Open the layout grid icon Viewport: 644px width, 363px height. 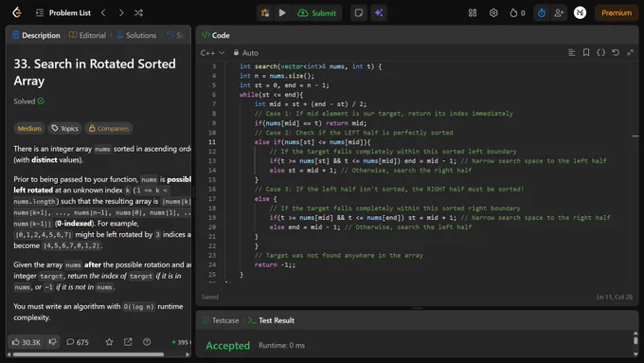pos(473,12)
